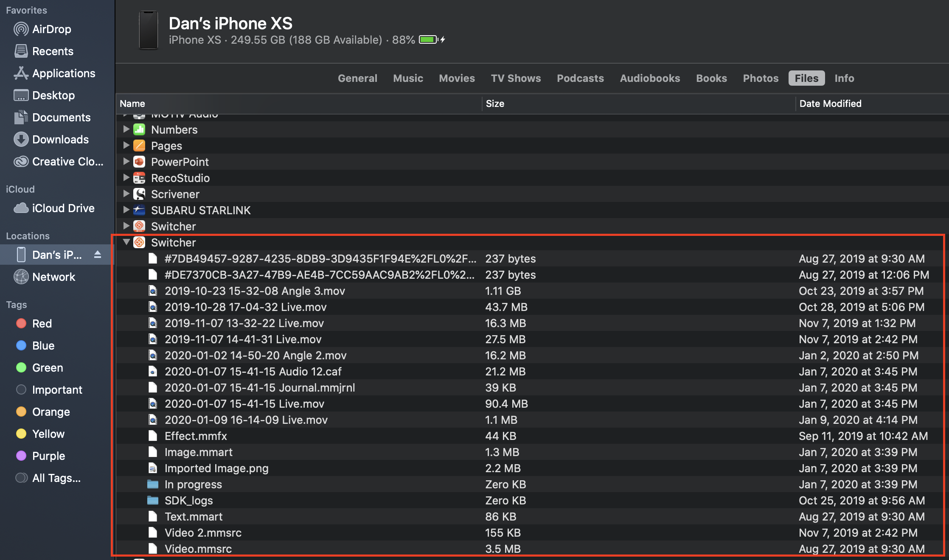This screenshot has width=949, height=560.
Task: Open Creative Cloud Files sidebar item
Action: pyautogui.click(x=58, y=162)
